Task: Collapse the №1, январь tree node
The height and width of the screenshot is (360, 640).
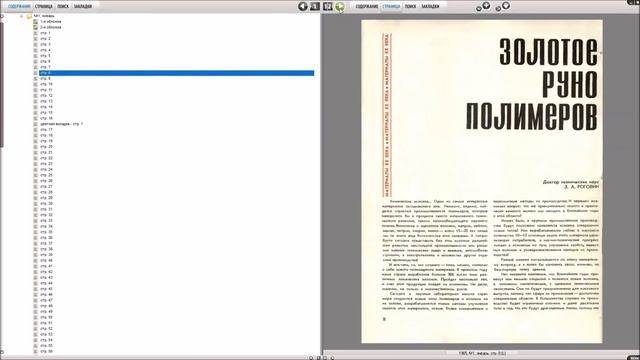Action: pyautogui.click(x=21, y=16)
